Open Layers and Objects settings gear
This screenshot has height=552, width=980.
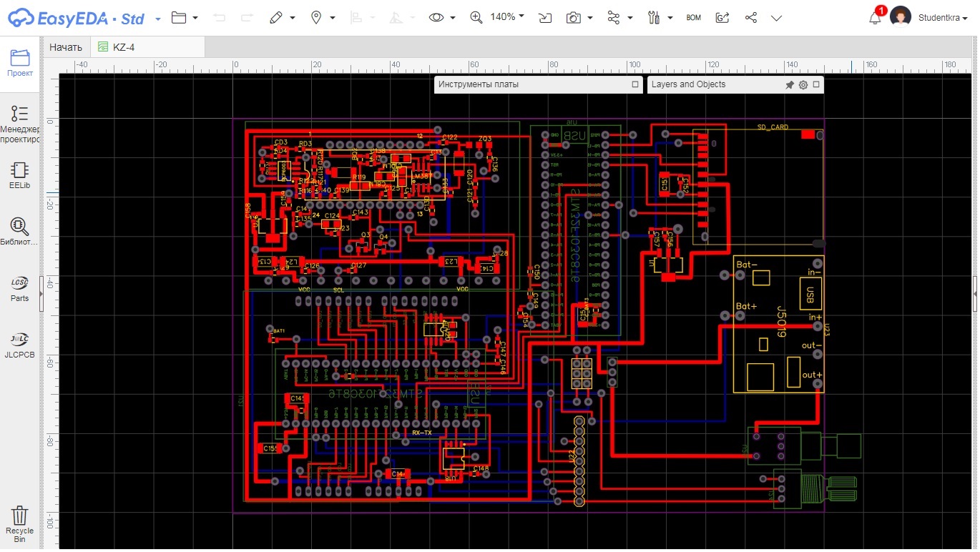point(803,85)
